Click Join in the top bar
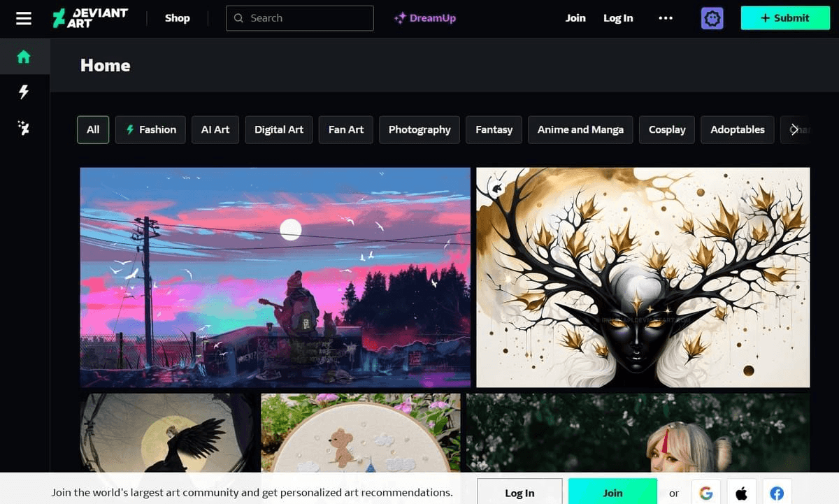The image size is (839, 504). (575, 18)
